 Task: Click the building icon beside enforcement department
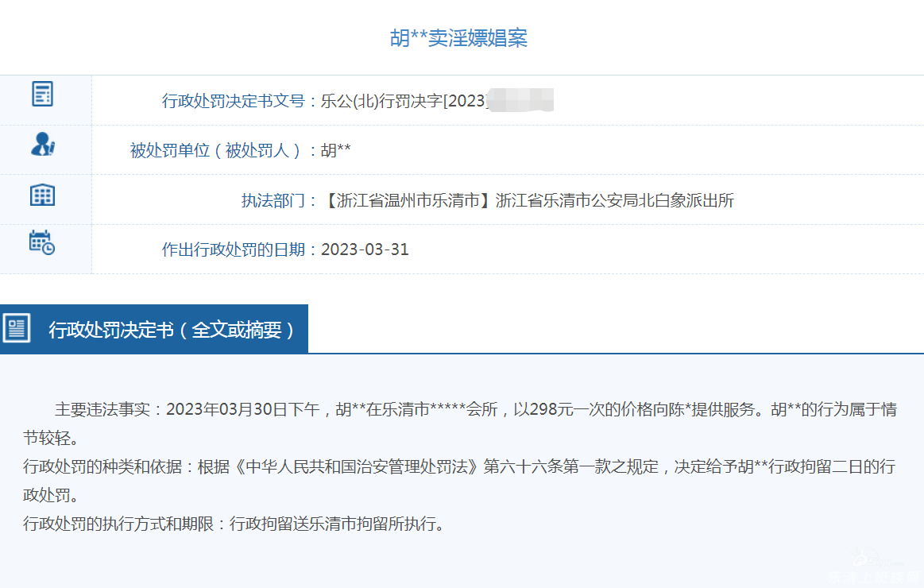tap(42, 195)
